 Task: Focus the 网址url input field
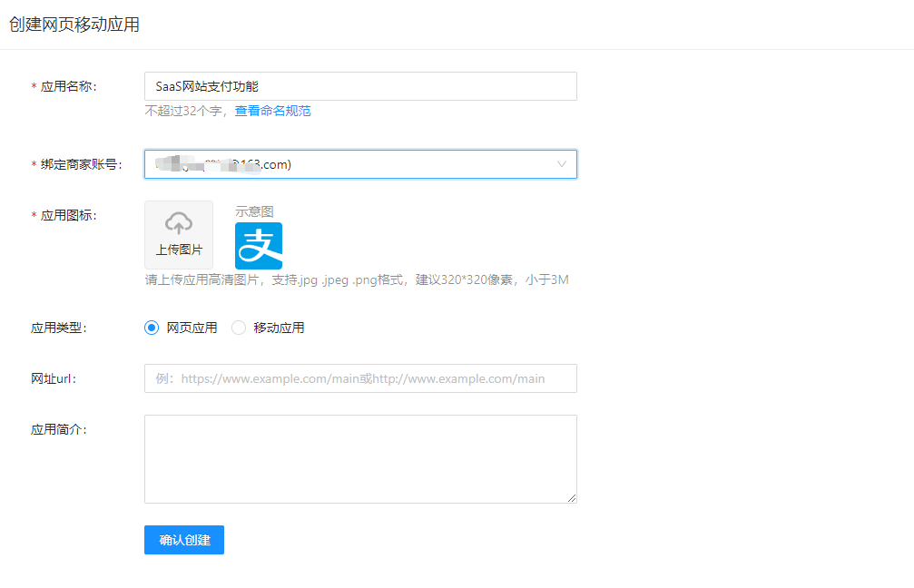(x=361, y=378)
